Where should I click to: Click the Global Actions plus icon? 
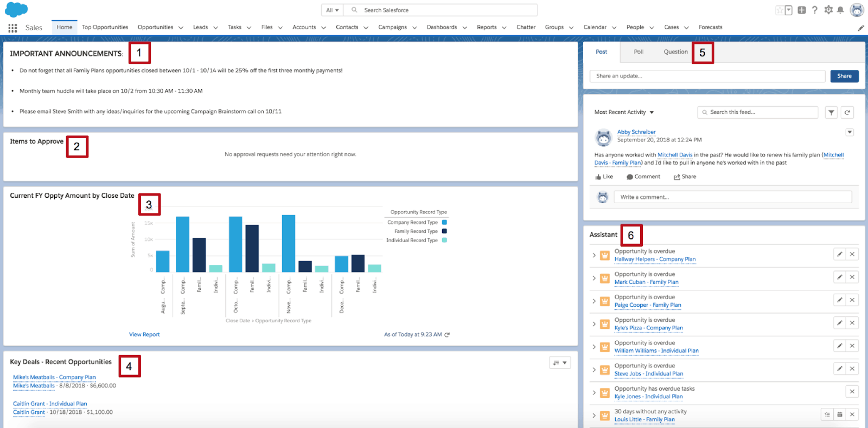(802, 10)
